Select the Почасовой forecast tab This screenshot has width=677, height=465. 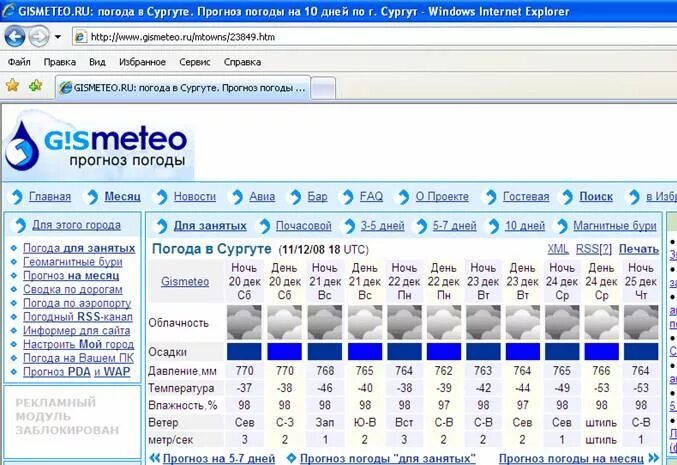(x=304, y=226)
